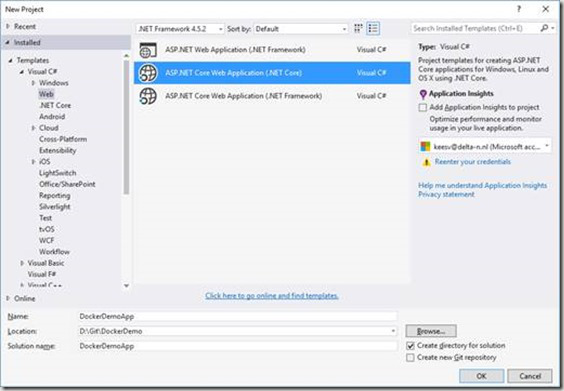This screenshot has width=564, height=391.
Task: Select the Test category
Action: point(46,218)
